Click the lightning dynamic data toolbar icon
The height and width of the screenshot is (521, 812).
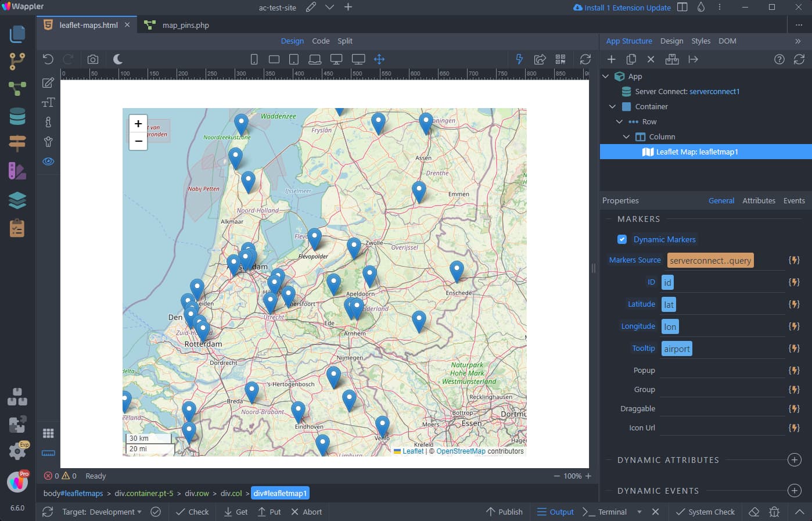519,59
